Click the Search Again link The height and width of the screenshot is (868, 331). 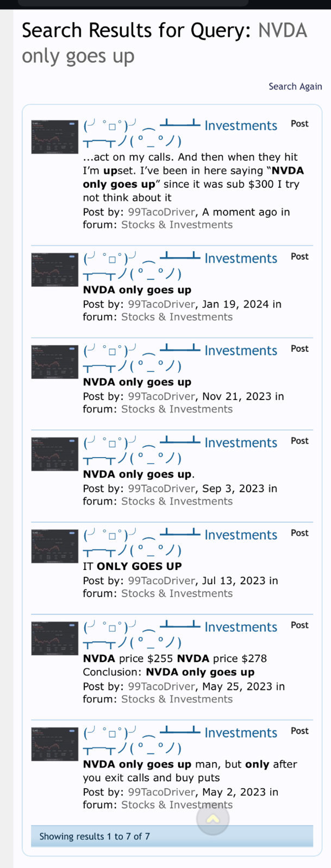(x=295, y=86)
